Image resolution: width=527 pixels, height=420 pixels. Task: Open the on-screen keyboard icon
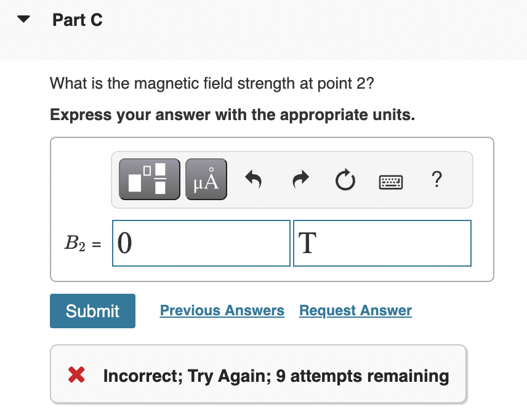pos(390,181)
